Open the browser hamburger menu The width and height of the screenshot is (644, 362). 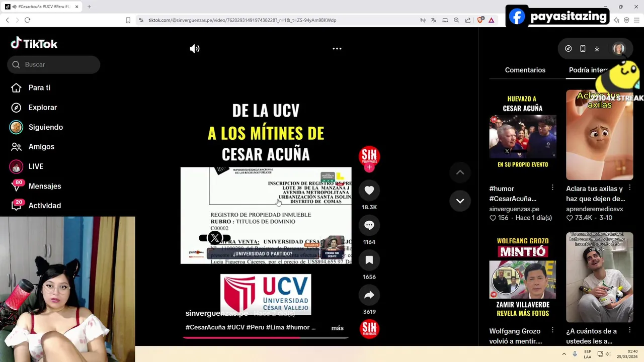pos(636,20)
